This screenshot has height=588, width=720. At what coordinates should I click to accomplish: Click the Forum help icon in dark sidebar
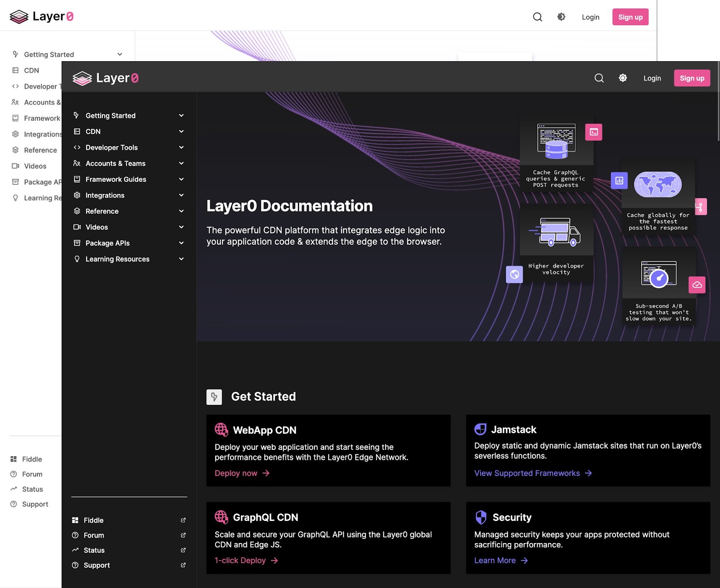tap(75, 535)
